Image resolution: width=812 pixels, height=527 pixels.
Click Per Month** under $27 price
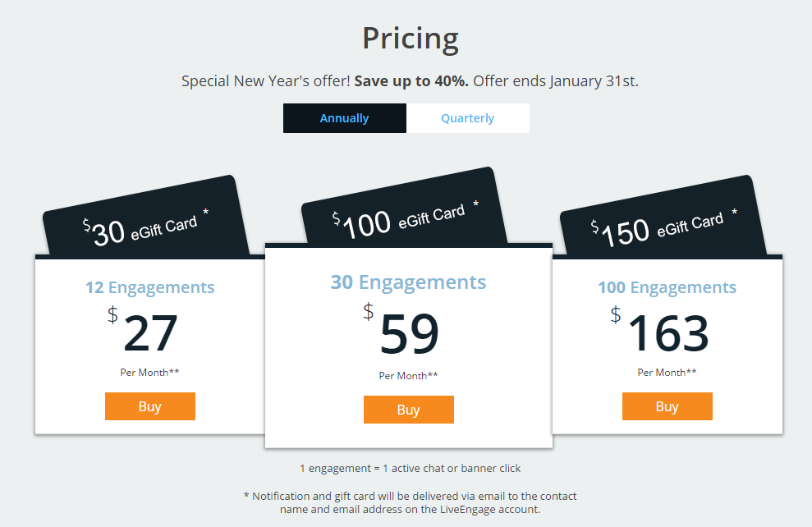[149, 372]
